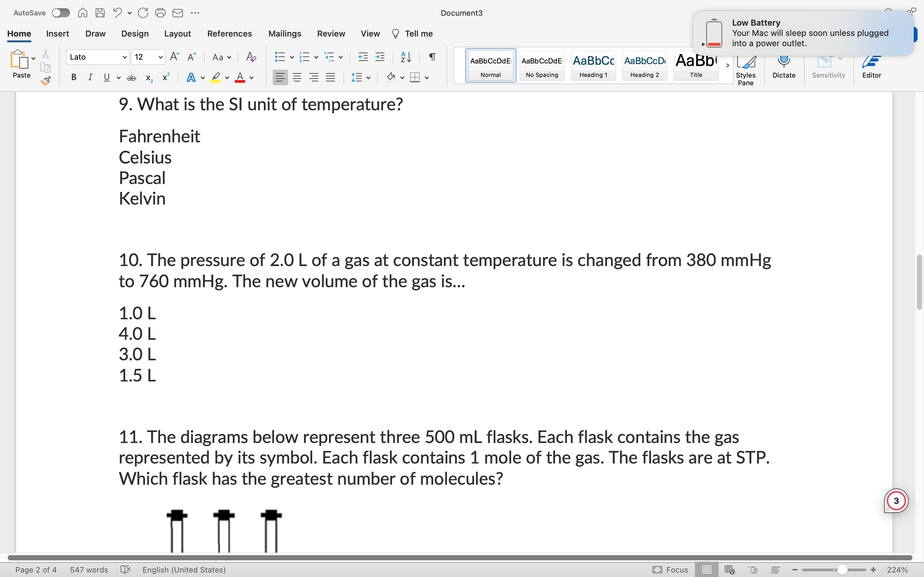Switch to the References tab
Image resolution: width=924 pixels, height=577 pixels.
tap(229, 34)
